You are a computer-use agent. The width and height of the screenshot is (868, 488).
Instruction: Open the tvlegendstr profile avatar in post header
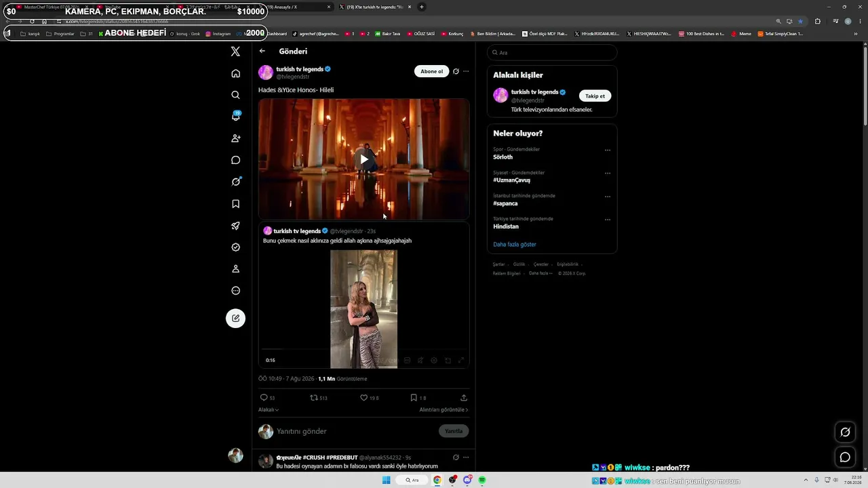266,73
